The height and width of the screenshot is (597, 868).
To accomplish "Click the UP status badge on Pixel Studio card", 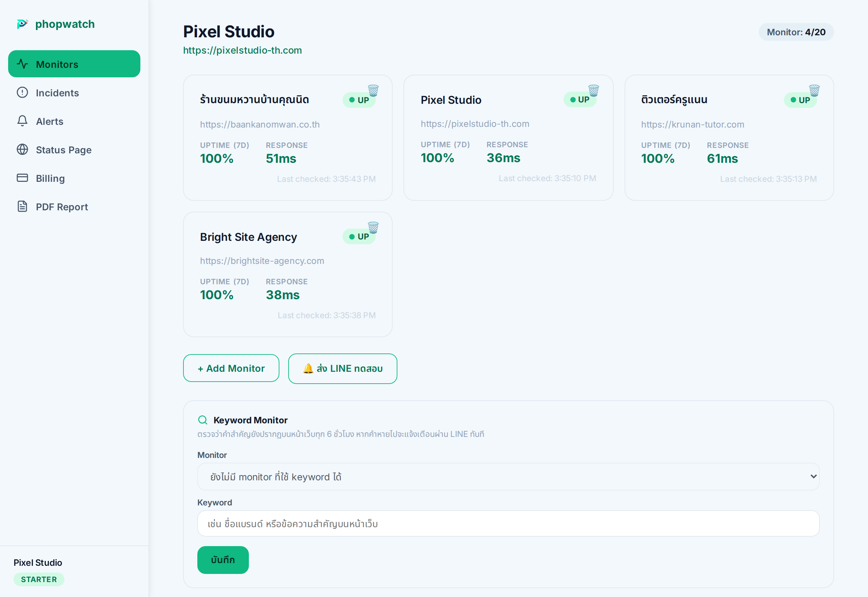I will click(x=580, y=99).
